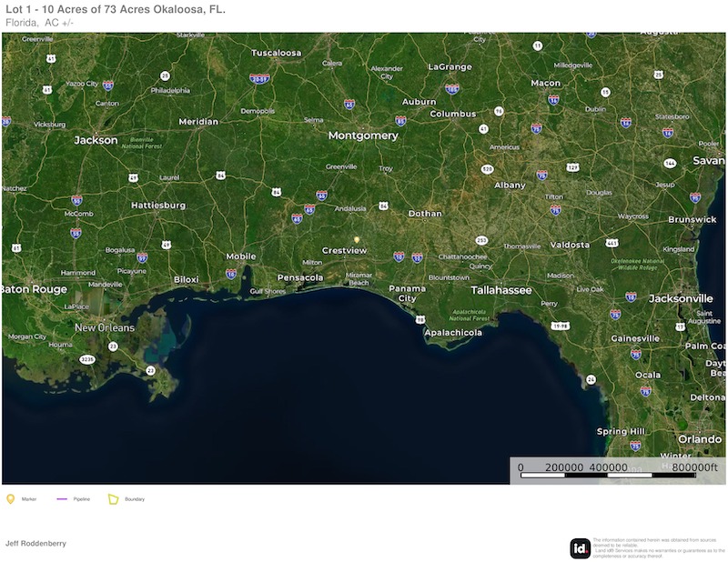Click the Baton Rouge city label
Screen dimensions: 728x562
pyautogui.click(x=34, y=289)
